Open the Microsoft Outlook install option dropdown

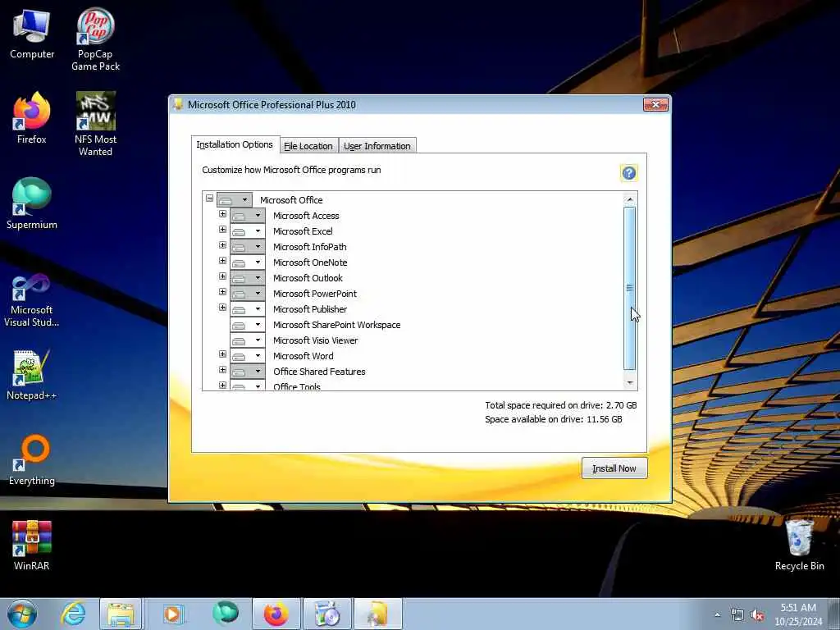pos(248,277)
